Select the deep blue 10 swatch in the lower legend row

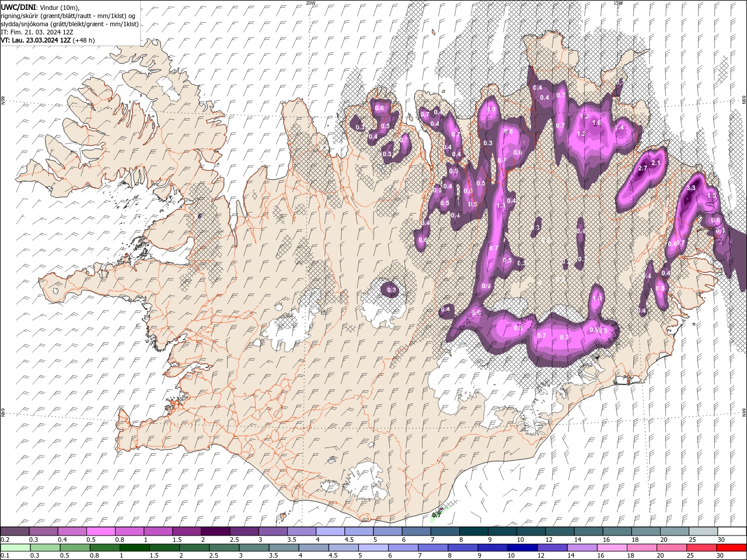pos(522,548)
